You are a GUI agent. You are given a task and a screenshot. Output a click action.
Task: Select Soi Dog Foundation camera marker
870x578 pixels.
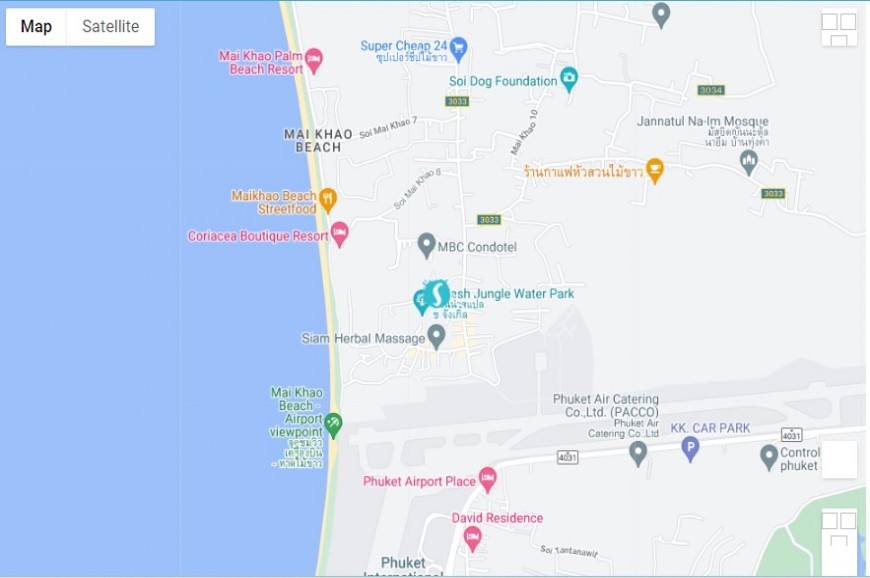pos(568,79)
